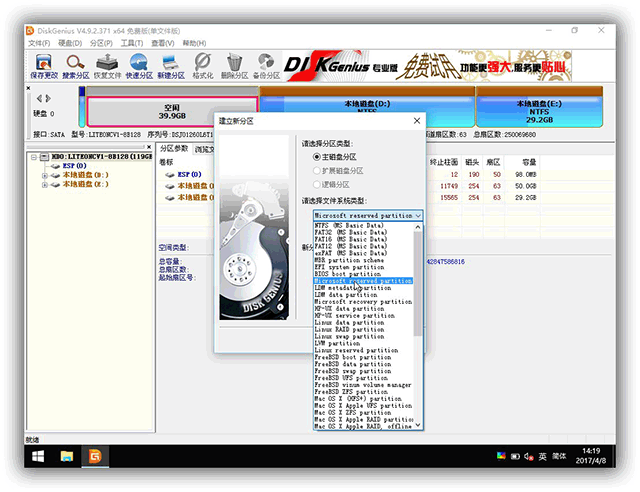The height and width of the screenshot is (492, 640).
Task: Choose EFI system partition in list
Action: coord(363,267)
